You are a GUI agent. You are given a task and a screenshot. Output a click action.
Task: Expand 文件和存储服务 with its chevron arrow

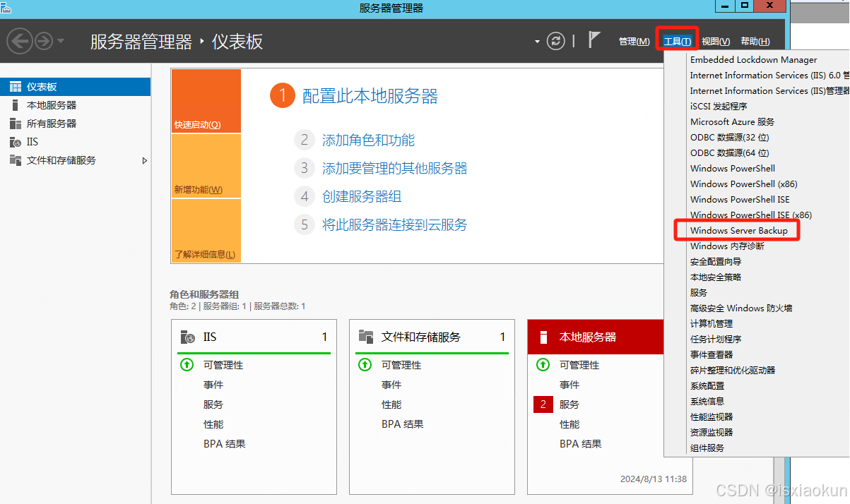[x=145, y=160]
